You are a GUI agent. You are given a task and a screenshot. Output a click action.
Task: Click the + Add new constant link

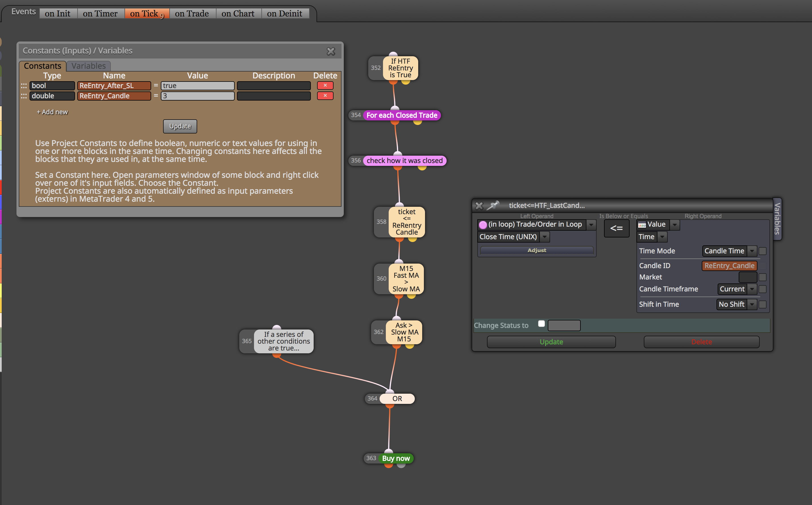tap(52, 112)
